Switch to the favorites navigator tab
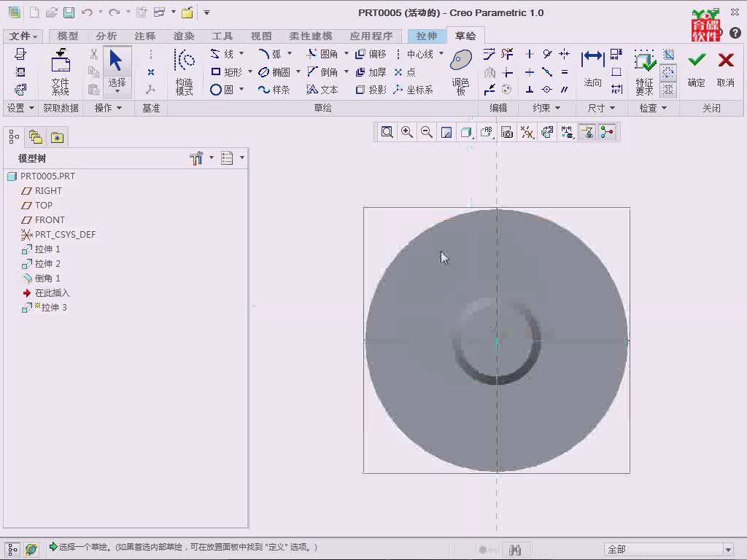 point(57,138)
